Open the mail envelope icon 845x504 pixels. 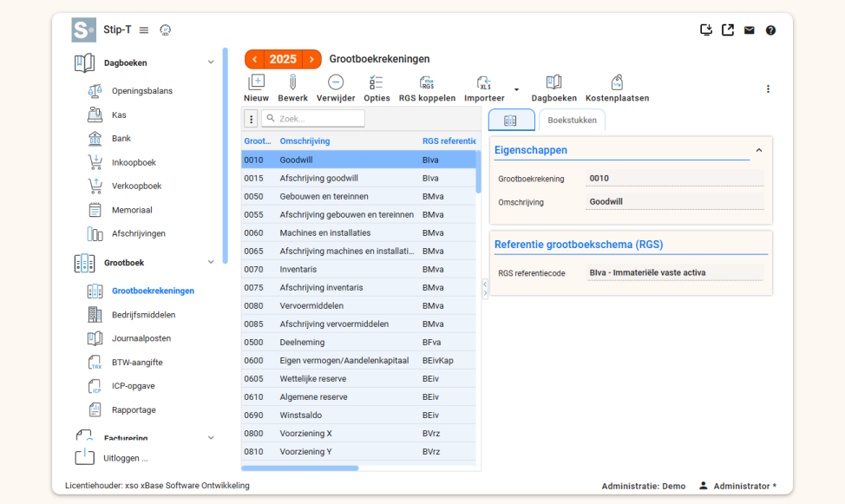point(749,30)
